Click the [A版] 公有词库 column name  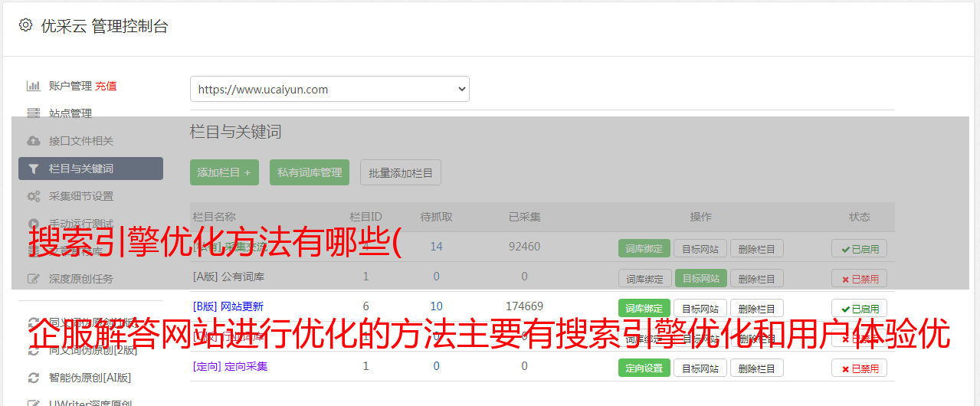[x=229, y=277]
